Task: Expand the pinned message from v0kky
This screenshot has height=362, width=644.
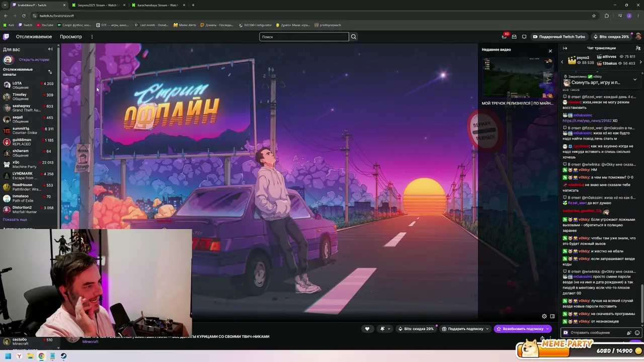Action: click(x=635, y=79)
